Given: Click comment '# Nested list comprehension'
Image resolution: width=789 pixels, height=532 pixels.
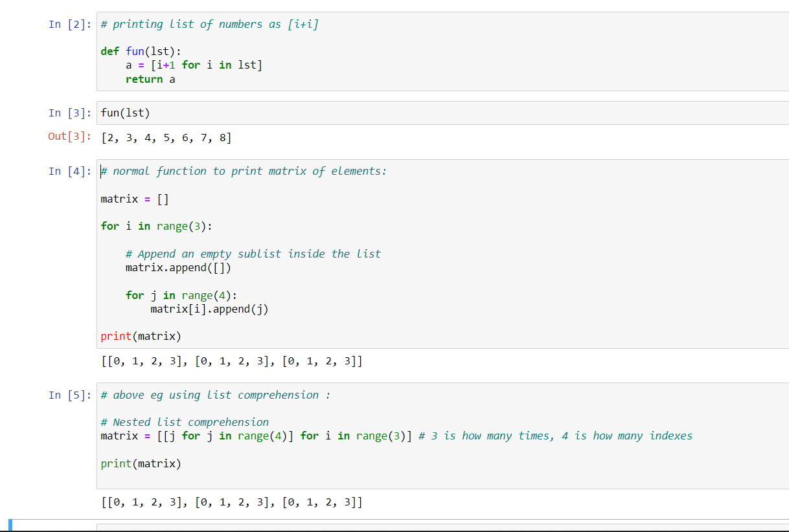Looking at the screenshot, I should [185, 422].
